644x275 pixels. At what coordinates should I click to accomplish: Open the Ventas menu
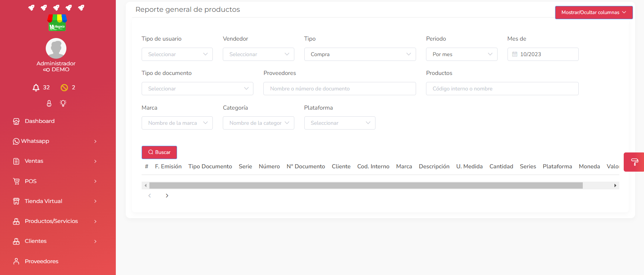[34, 161]
